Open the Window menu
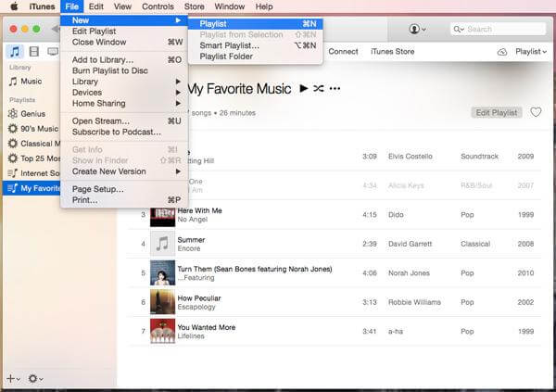The width and height of the screenshot is (556, 392). pos(230,6)
